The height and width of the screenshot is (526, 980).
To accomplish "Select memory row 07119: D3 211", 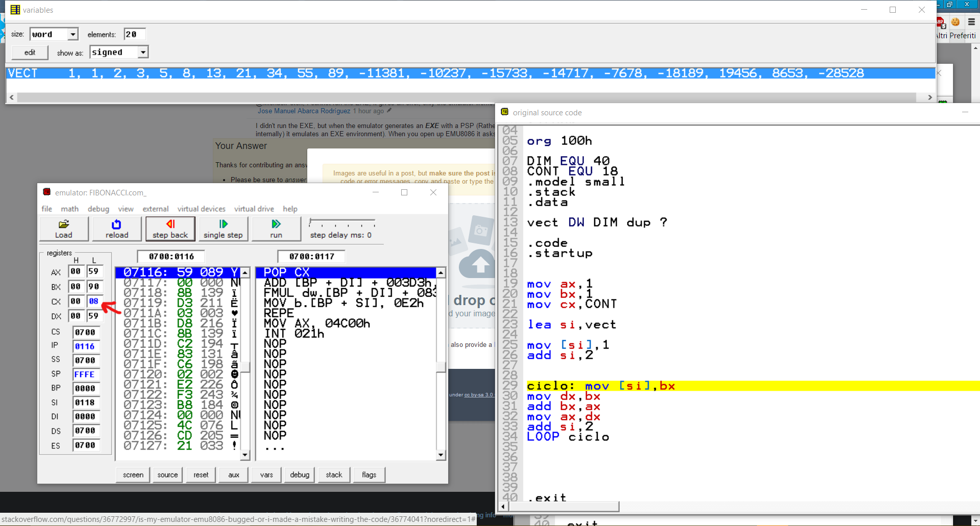I will click(178, 303).
